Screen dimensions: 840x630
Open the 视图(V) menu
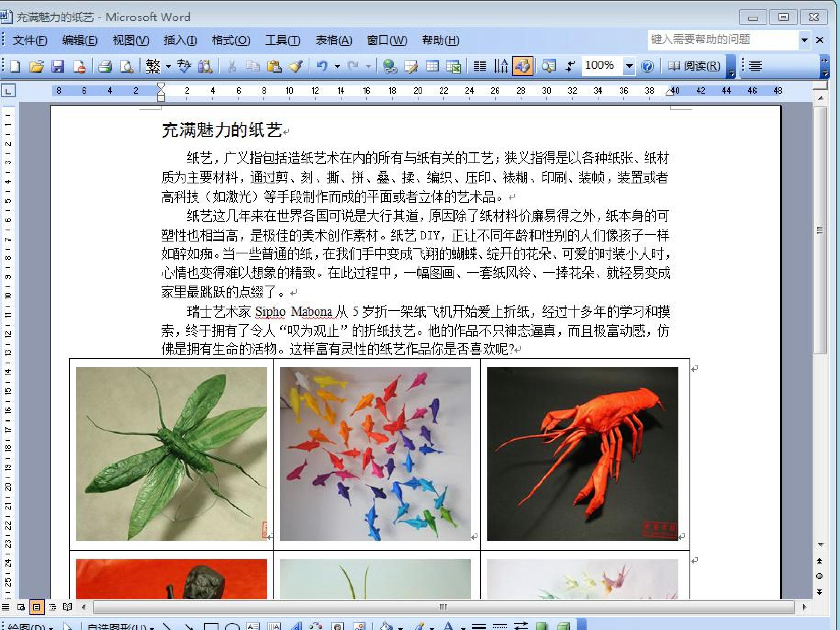click(x=131, y=40)
